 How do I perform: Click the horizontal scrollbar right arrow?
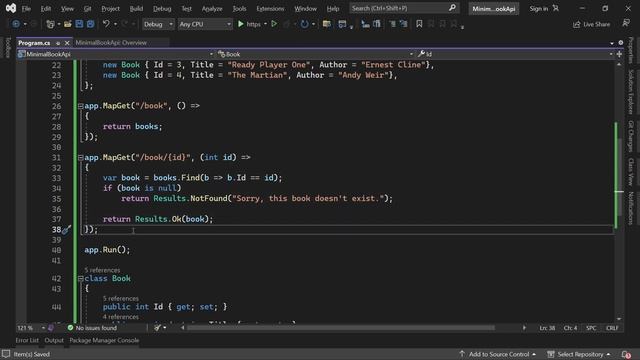pyautogui.click(x=524, y=328)
